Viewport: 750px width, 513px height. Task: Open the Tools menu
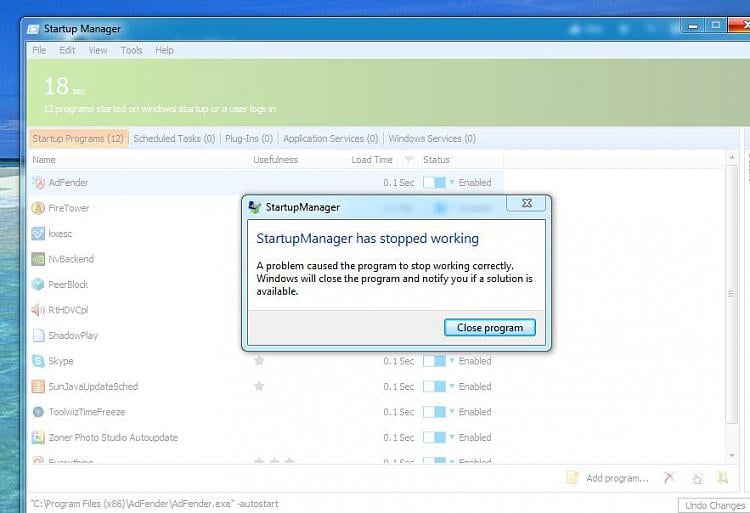coord(131,50)
